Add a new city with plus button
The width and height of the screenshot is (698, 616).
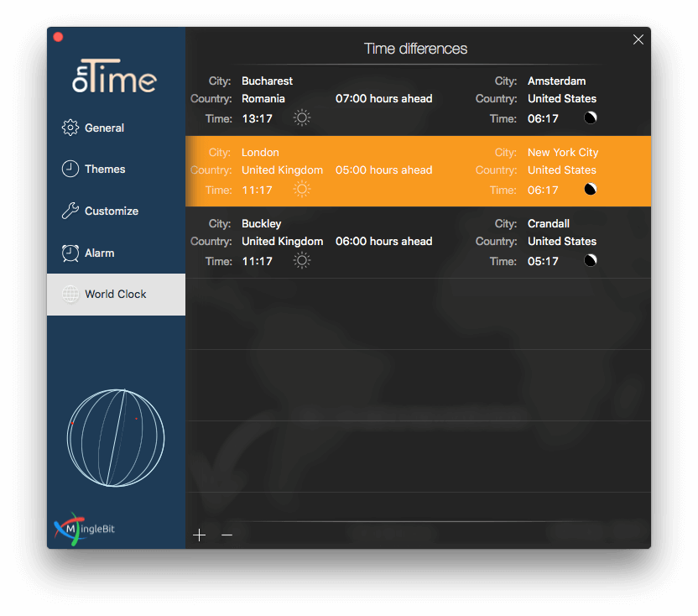199,535
